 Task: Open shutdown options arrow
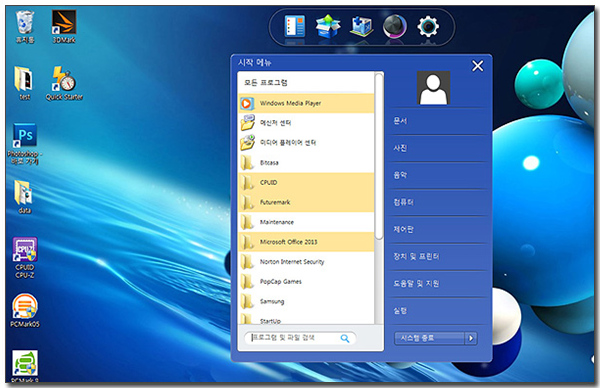pos(471,338)
